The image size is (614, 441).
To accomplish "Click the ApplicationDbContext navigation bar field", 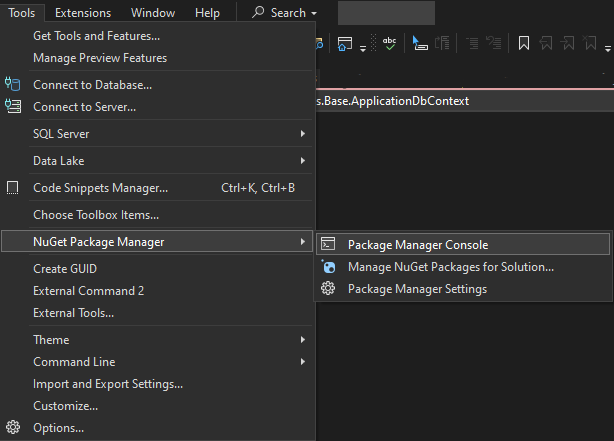I will pos(464,101).
